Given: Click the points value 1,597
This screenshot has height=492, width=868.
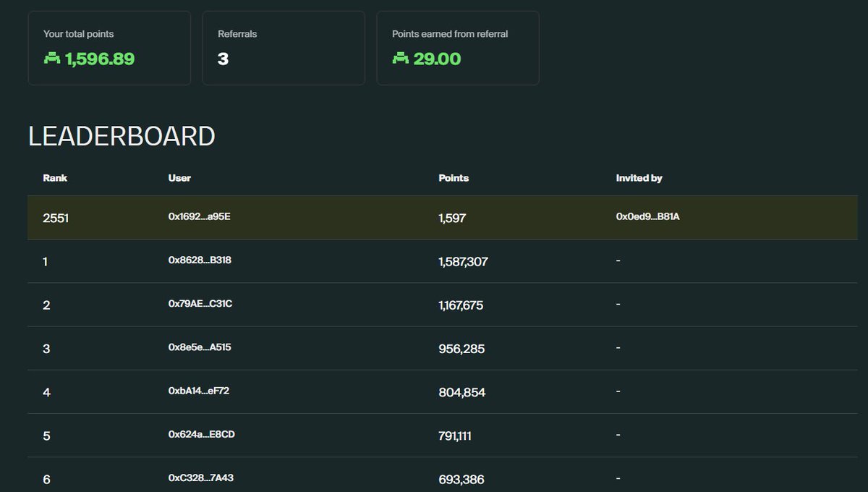Looking at the screenshot, I should [x=452, y=218].
